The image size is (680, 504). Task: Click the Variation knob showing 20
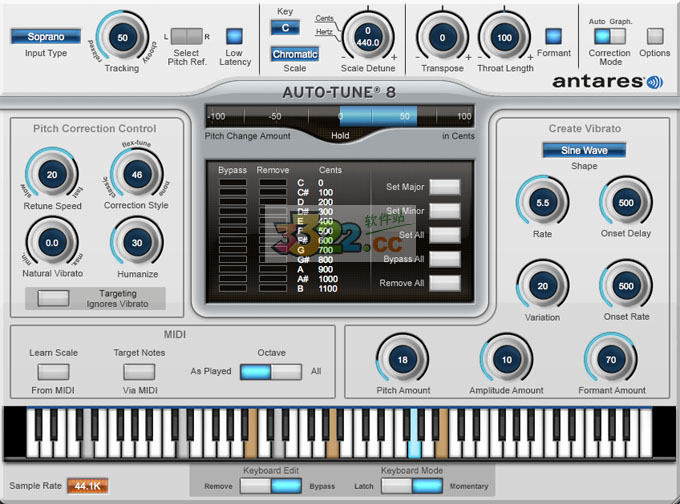click(x=543, y=286)
